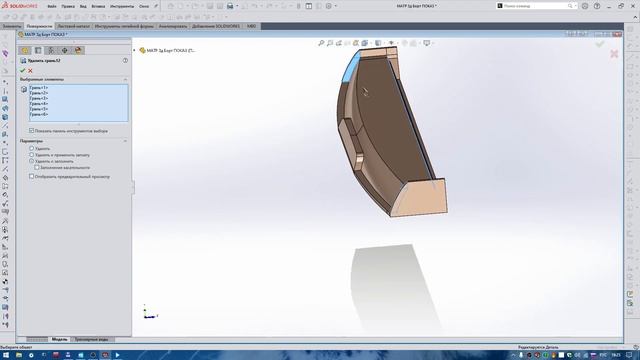Screen dimensions: 640x360
Task: Switch to the Листовой металл tab
Action: pyautogui.click(x=73, y=26)
